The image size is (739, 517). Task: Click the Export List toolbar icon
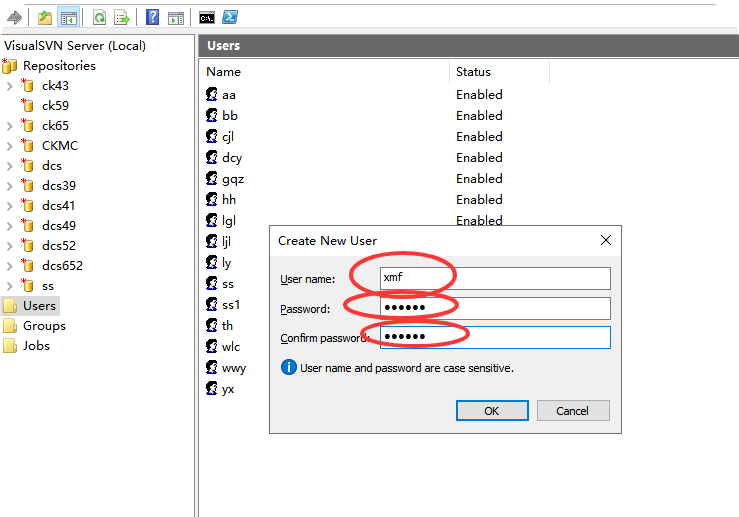[x=122, y=18]
